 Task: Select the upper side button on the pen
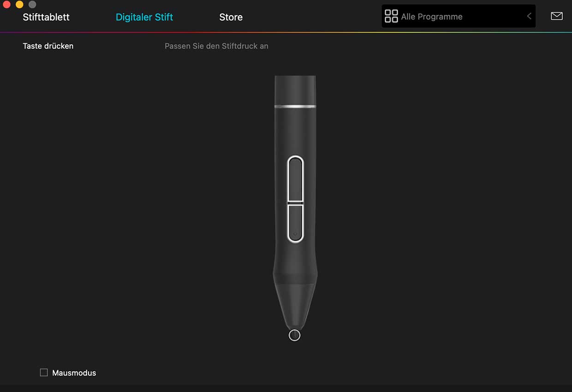tap(295, 179)
